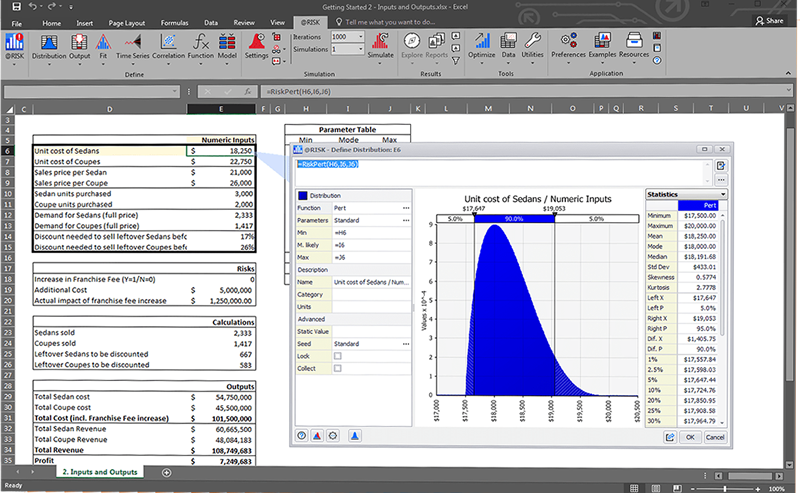Click the edit formula icon beside formula box
The image size is (800, 493).
pyautogui.click(x=721, y=166)
